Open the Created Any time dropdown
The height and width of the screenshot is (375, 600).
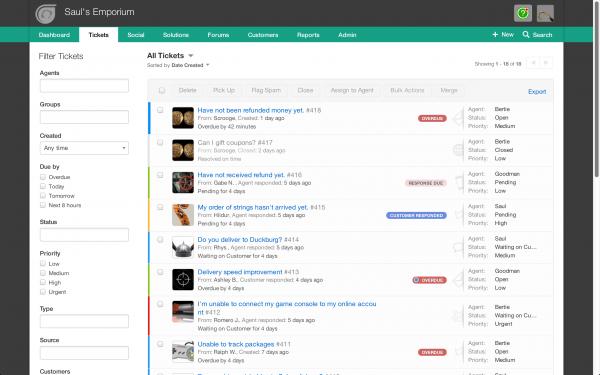point(84,148)
